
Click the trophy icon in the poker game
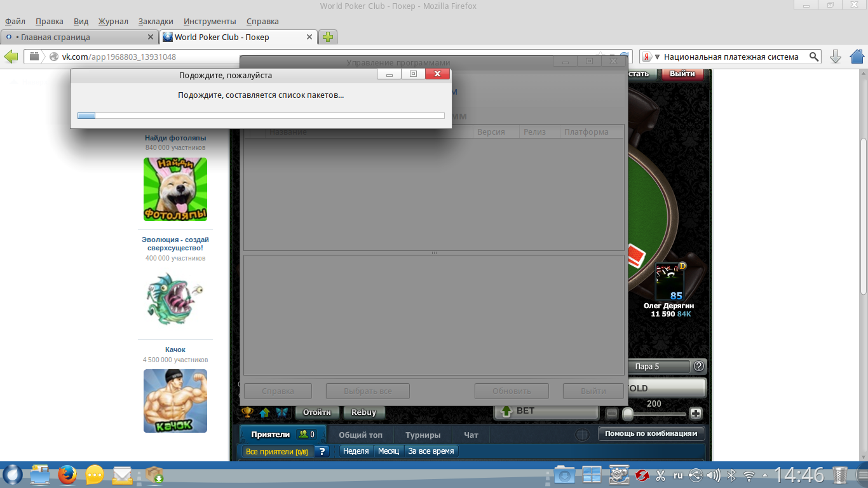pyautogui.click(x=248, y=412)
